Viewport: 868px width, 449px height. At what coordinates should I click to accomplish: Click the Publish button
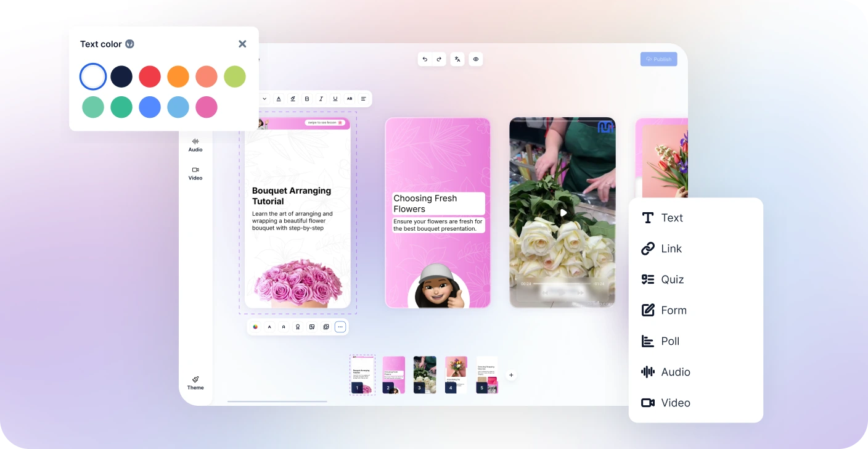coord(658,59)
